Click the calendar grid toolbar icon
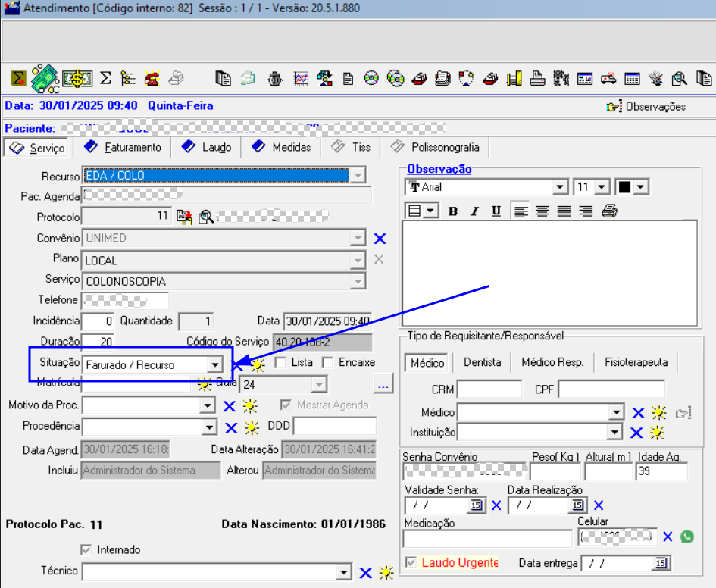Viewport: 716px width, 588px height. coord(632,79)
